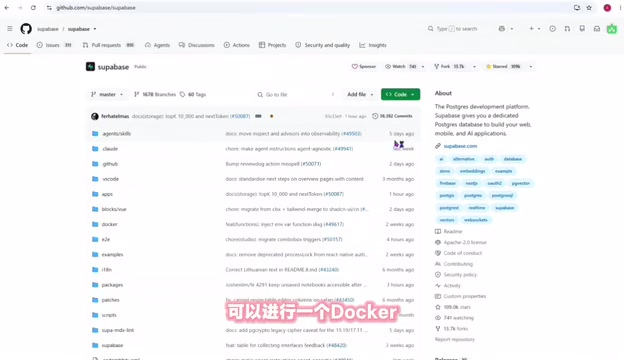The width and height of the screenshot is (624, 360).
Task: Select the pgvector topic tag
Action: point(521,183)
